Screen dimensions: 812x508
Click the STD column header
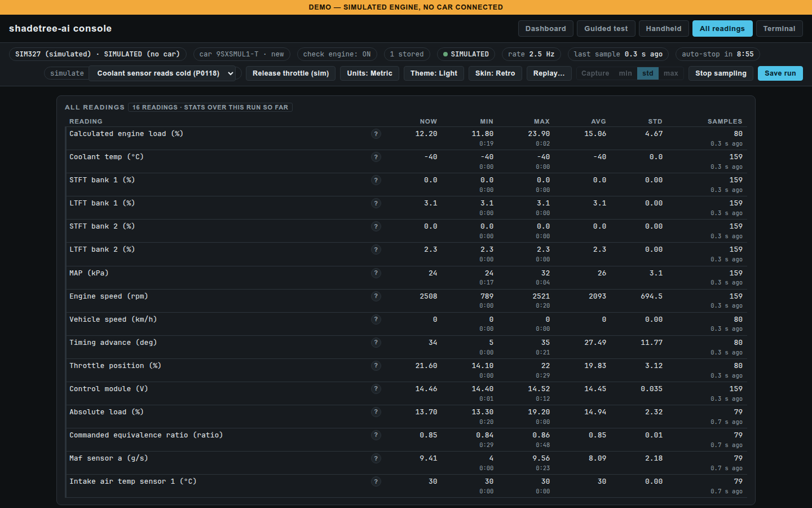point(655,121)
